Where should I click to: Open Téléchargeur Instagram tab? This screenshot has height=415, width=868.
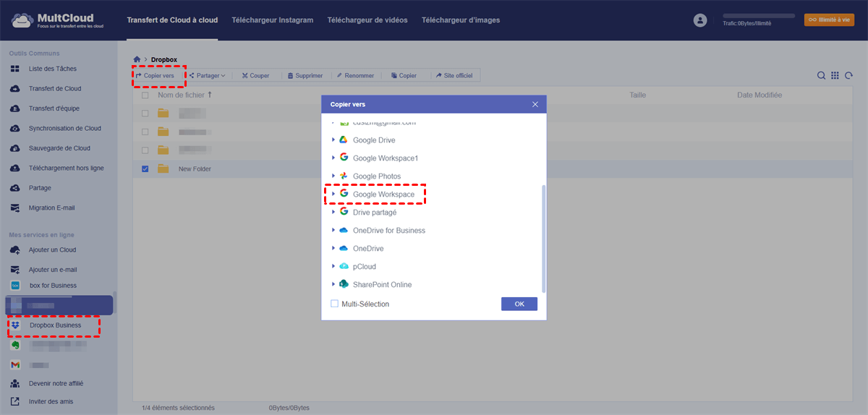tap(273, 20)
